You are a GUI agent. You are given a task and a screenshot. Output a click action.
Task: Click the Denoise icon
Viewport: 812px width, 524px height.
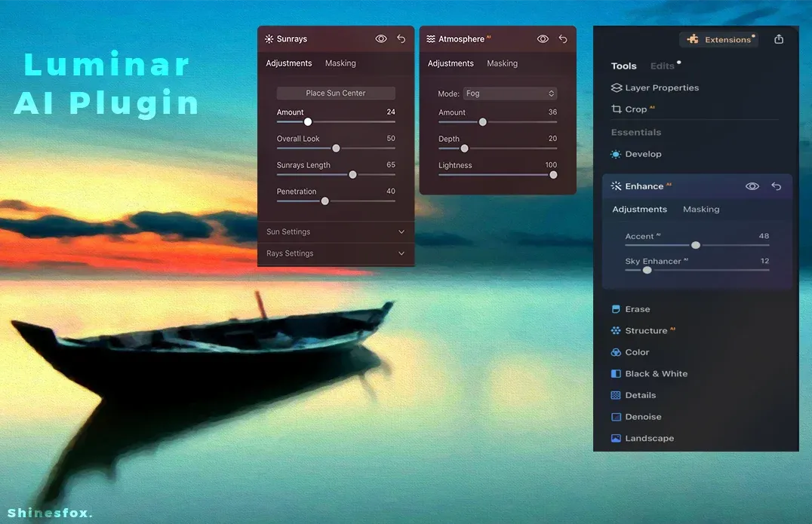click(x=616, y=417)
